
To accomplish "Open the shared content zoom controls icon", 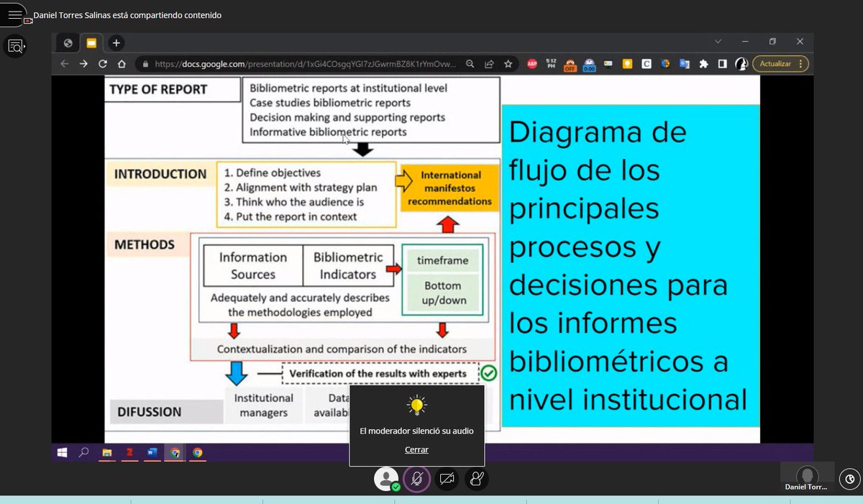I will [15, 47].
